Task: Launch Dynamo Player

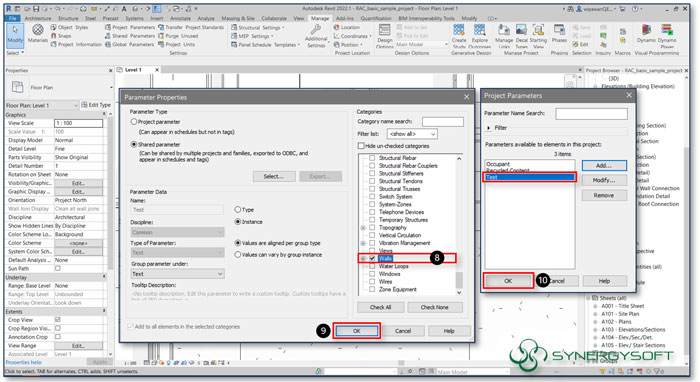Action: (x=667, y=35)
